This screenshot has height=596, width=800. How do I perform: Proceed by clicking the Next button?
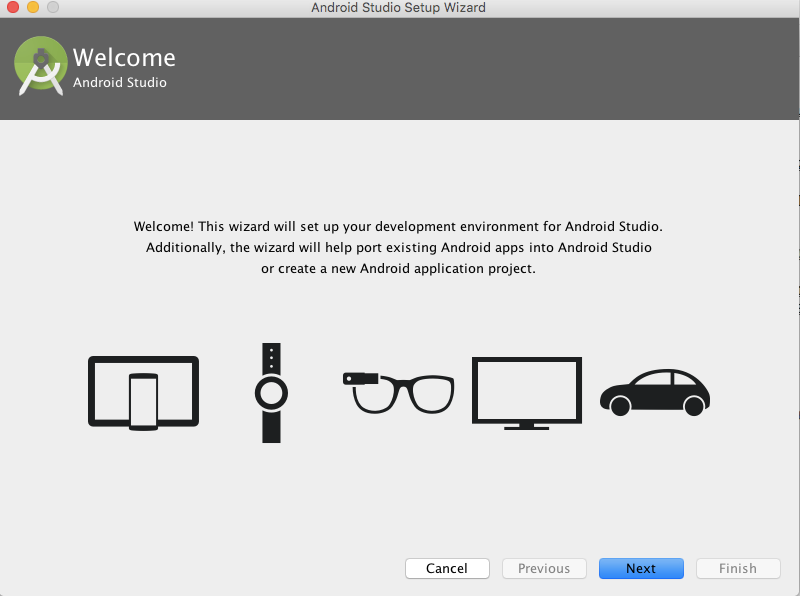[x=641, y=568]
